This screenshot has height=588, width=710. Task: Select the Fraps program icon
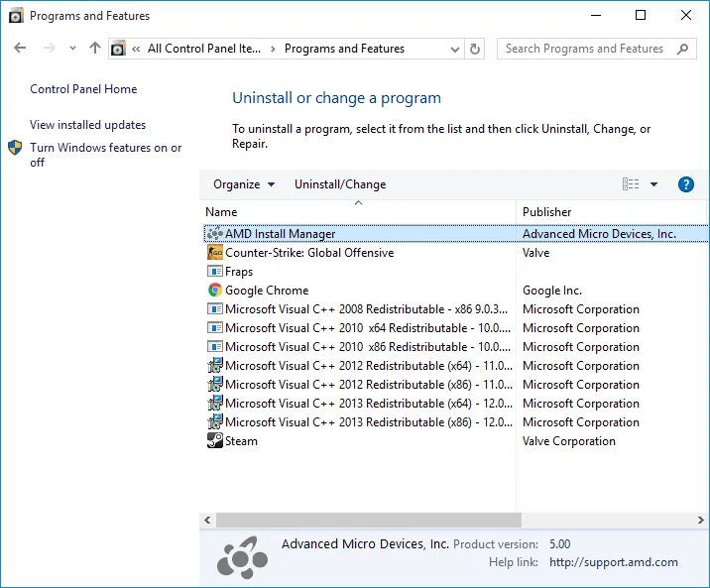click(215, 271)
